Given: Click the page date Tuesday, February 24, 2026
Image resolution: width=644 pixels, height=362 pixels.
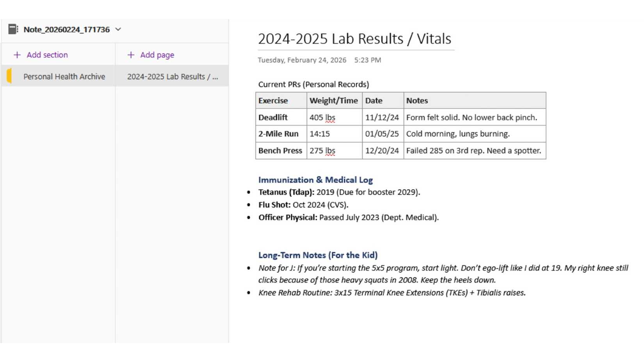Looking at the screenshot, I should coord(302,60).
